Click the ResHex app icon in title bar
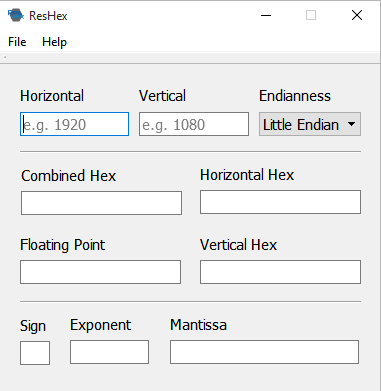 (x=16, y=15)
